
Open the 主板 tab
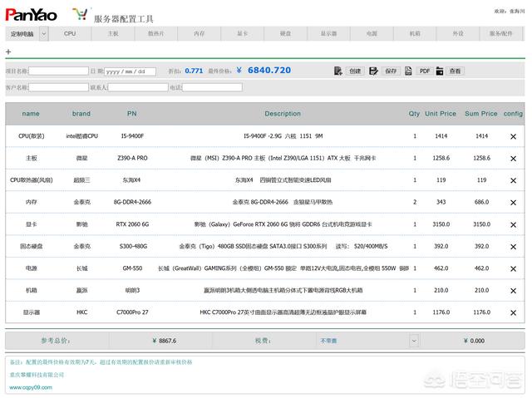tap(113, 33)
